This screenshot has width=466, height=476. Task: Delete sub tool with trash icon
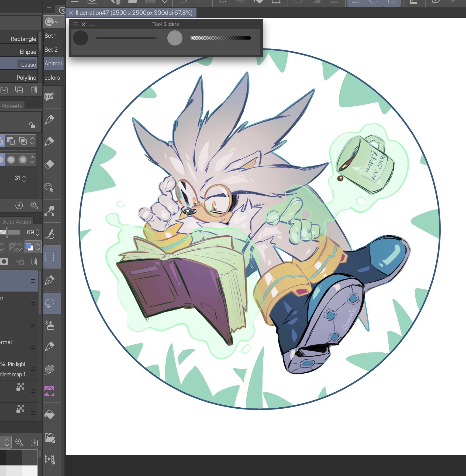coord(34,90)
